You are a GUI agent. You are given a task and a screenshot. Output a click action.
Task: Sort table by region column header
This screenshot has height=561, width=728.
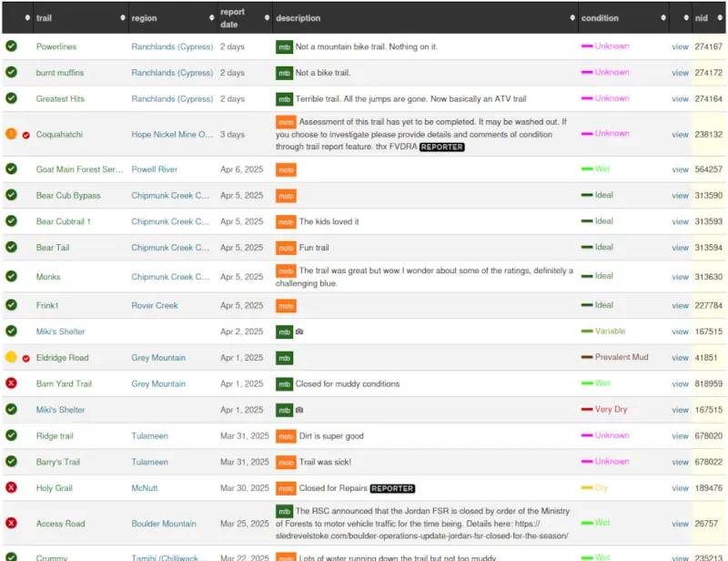click(x=144, y=18)
